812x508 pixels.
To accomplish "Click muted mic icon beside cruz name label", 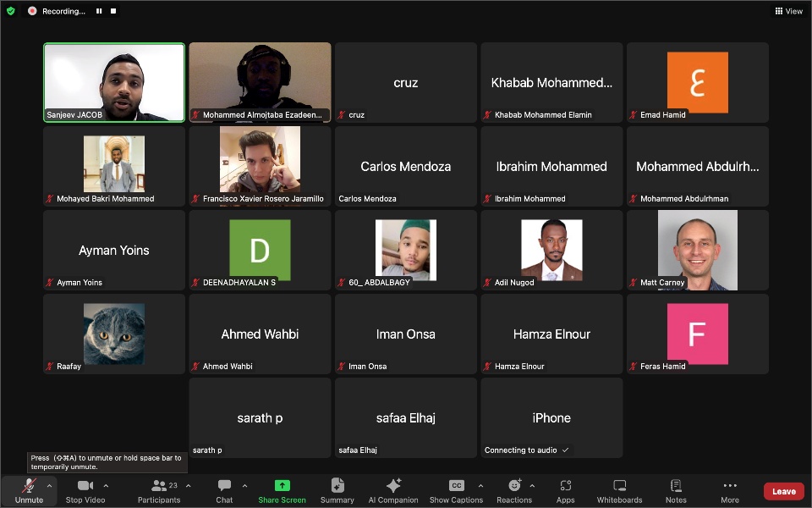I will tap(341, 115).
